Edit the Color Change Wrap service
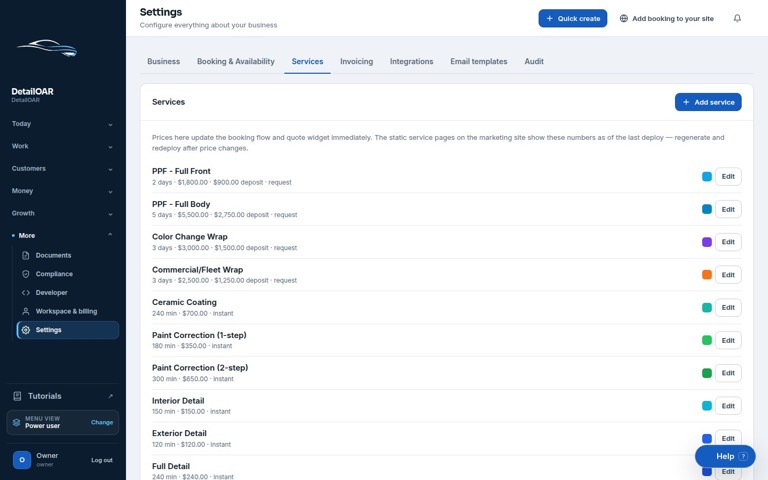The width and height of the screenshot is (768, 480). point(728,242)
